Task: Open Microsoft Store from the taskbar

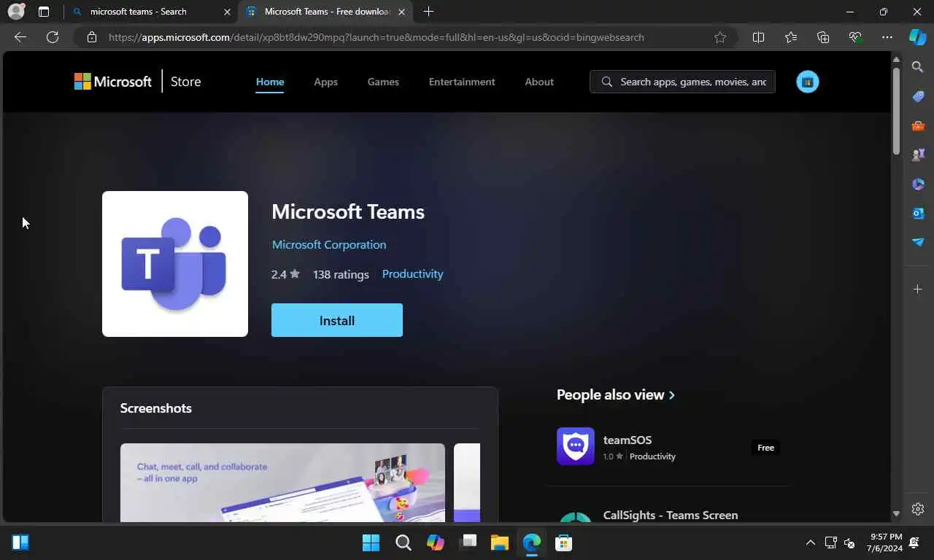Action: (x=563, y=542)
